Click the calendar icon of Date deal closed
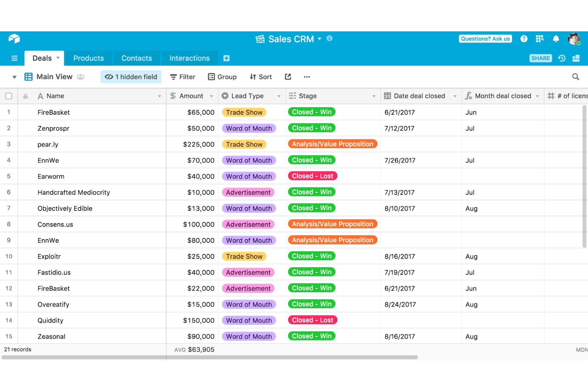 [x=387, y=96]
